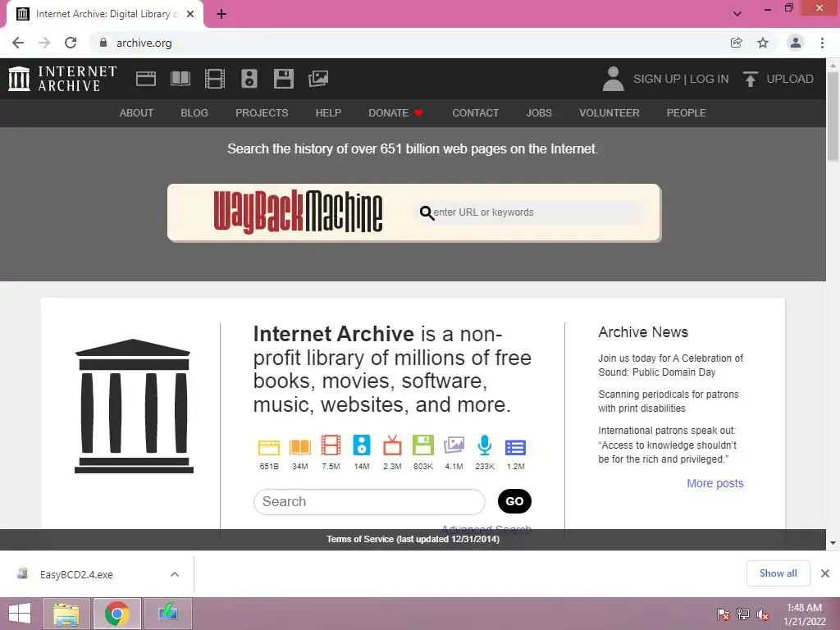Screen dimensions: 840x630
Task: Reload the page with the refresh icon
Action: [71, 43]
